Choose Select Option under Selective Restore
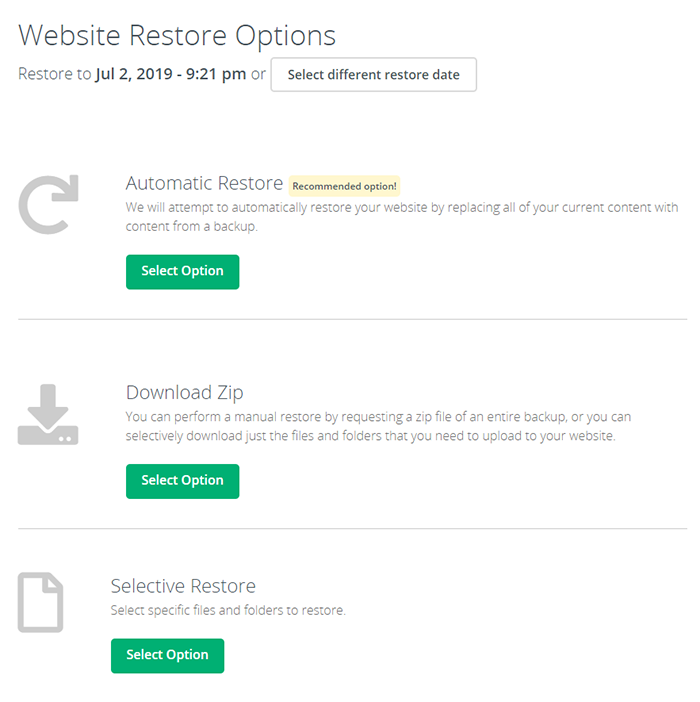This screenshot has width=700, height=702. click(x=167, y=655)
